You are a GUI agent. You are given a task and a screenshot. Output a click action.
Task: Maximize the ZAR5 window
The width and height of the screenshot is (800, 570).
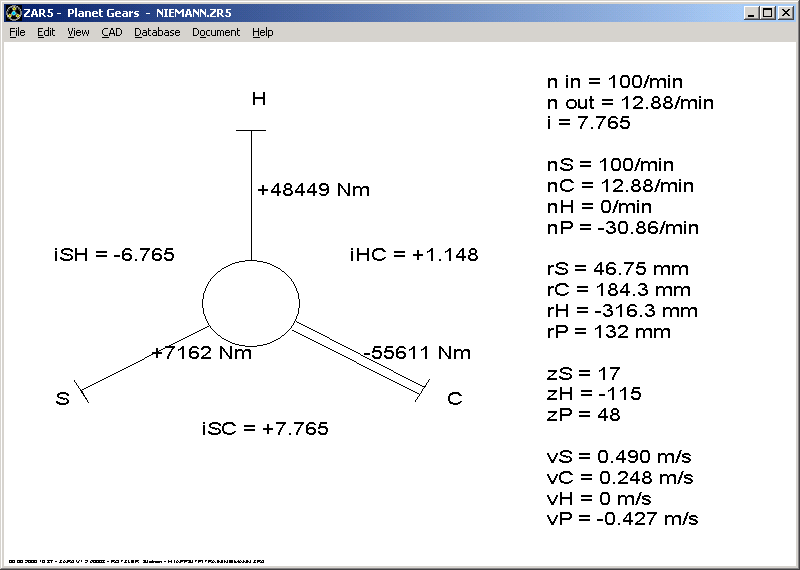point(767,13)
